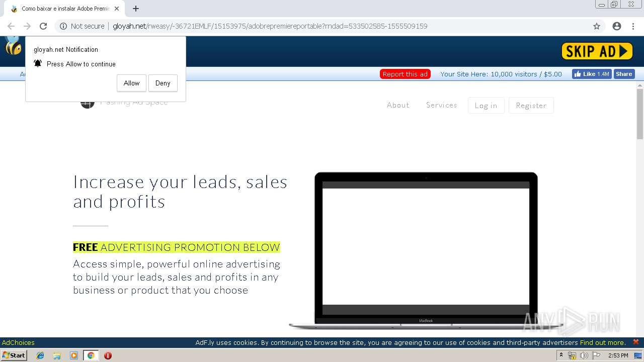Viewport: 644px width, 362px height.
Task: Click the MacBook screen image
Action: [426, 248]
